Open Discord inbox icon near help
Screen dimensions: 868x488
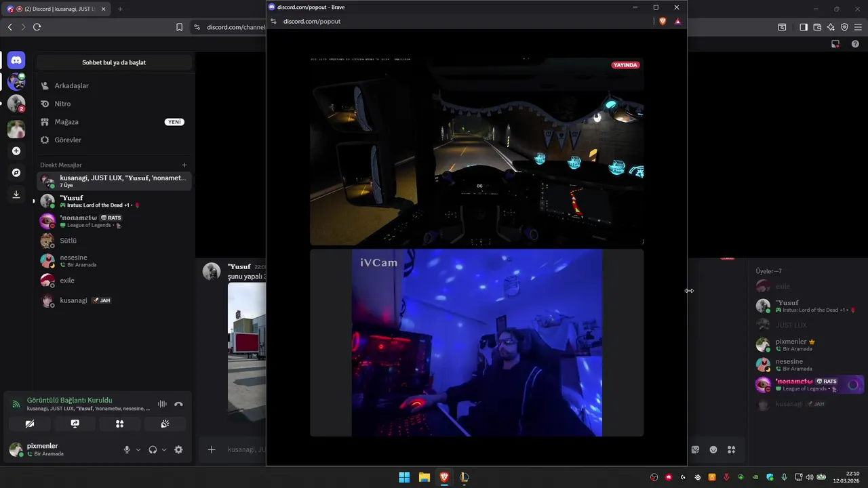point(835,43)
